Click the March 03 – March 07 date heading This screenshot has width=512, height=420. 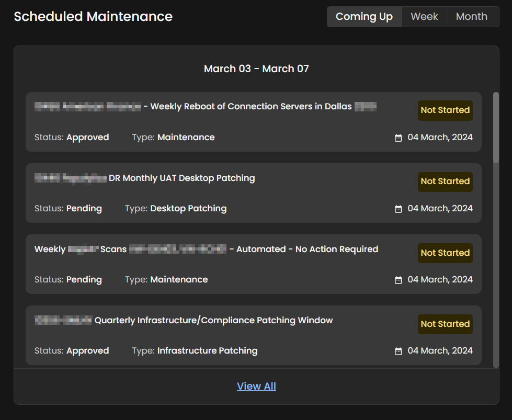pyautogui.click(x=256, y=69)
